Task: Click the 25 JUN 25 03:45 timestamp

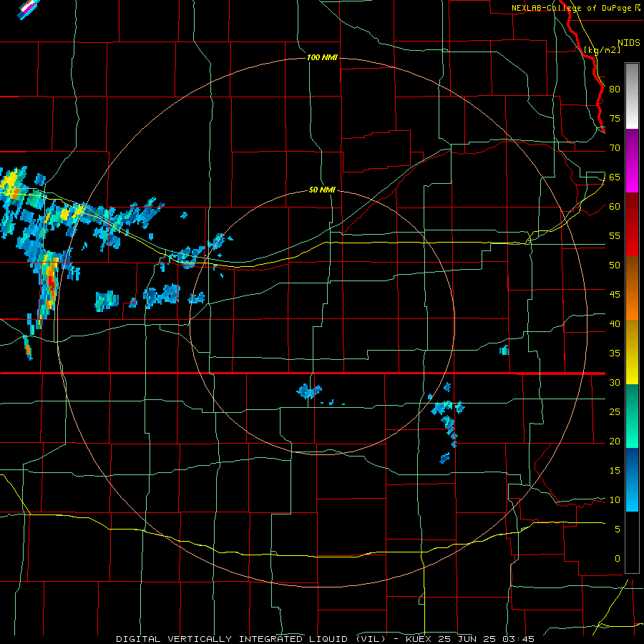Action: pyautogui.click(x=487, y=639)
